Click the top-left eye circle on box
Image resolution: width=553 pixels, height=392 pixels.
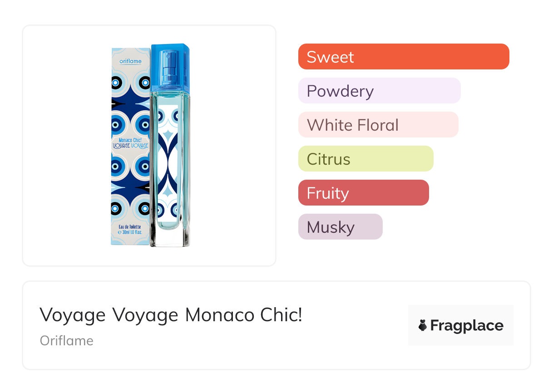pyautogui.click(x=116, y=83)
